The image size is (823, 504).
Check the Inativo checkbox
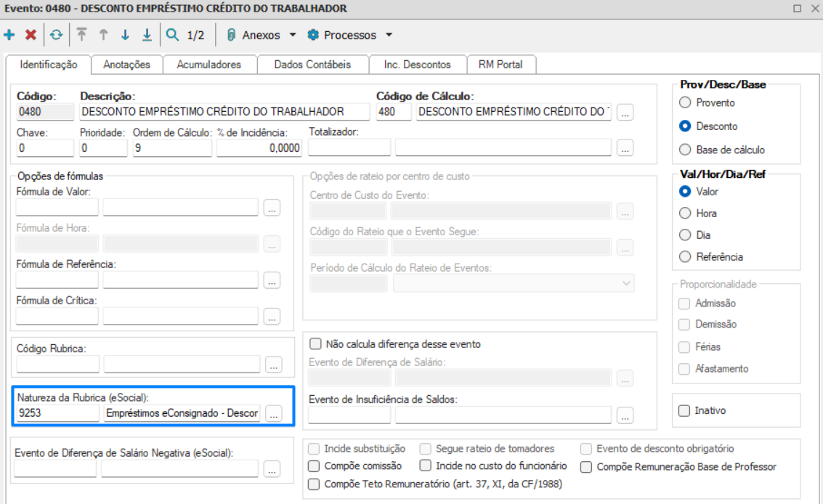point(684,410)
